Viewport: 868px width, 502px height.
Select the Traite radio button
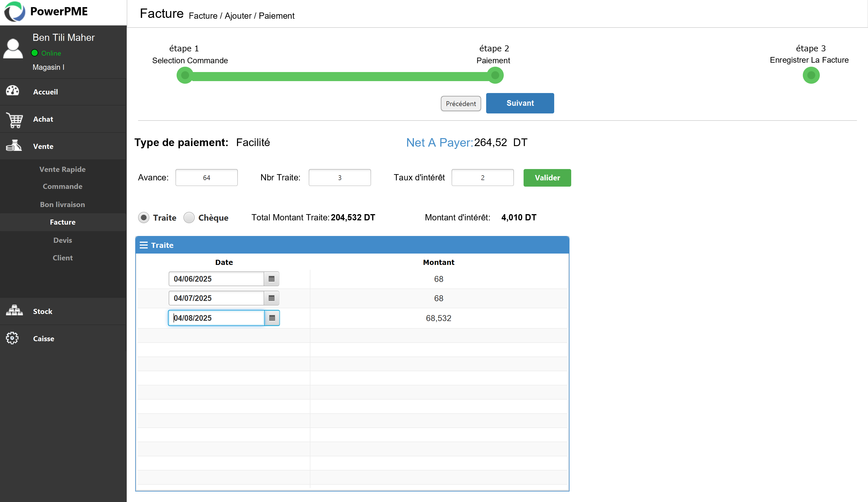point(144,218)
